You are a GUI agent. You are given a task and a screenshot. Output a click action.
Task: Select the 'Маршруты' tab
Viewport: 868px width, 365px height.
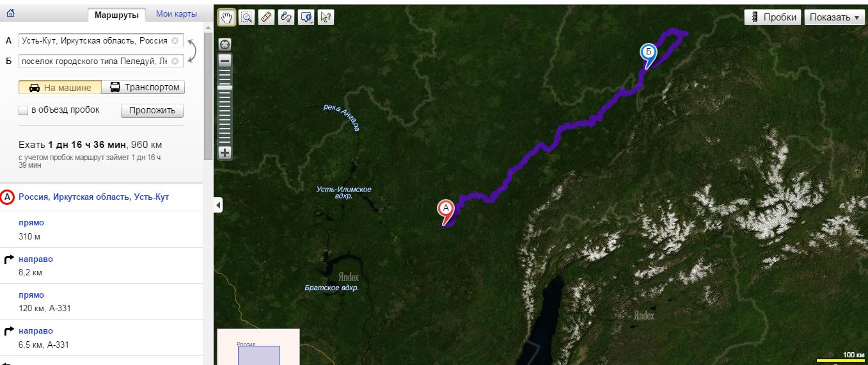116,15
